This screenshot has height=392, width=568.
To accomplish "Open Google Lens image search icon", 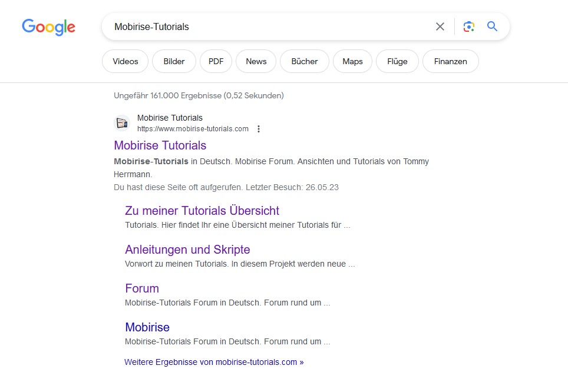I will tap(468, 26).
